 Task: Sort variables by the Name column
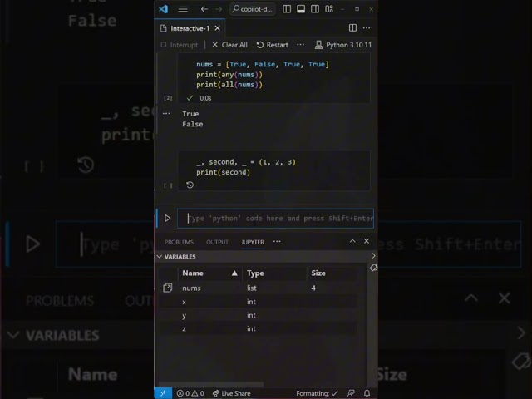pyautogui.click(x=209, y=273)
